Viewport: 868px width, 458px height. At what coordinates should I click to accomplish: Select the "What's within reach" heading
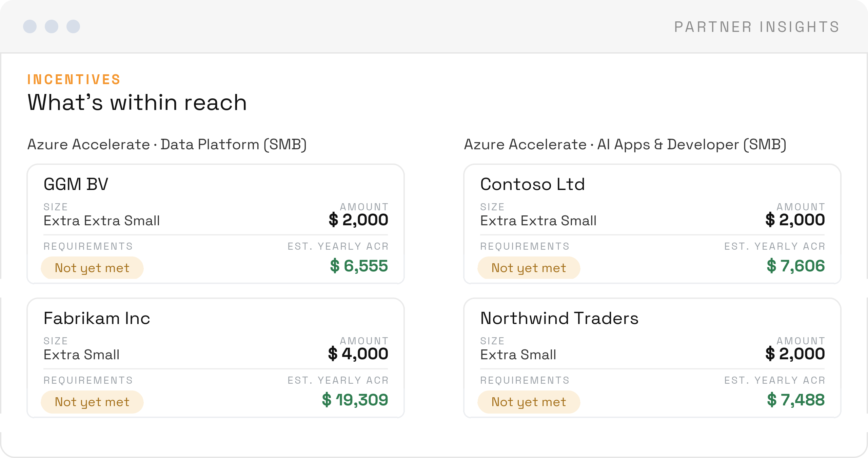137,102
